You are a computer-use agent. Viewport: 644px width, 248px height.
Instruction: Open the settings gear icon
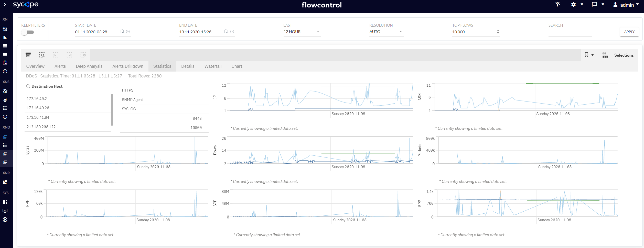573,4
